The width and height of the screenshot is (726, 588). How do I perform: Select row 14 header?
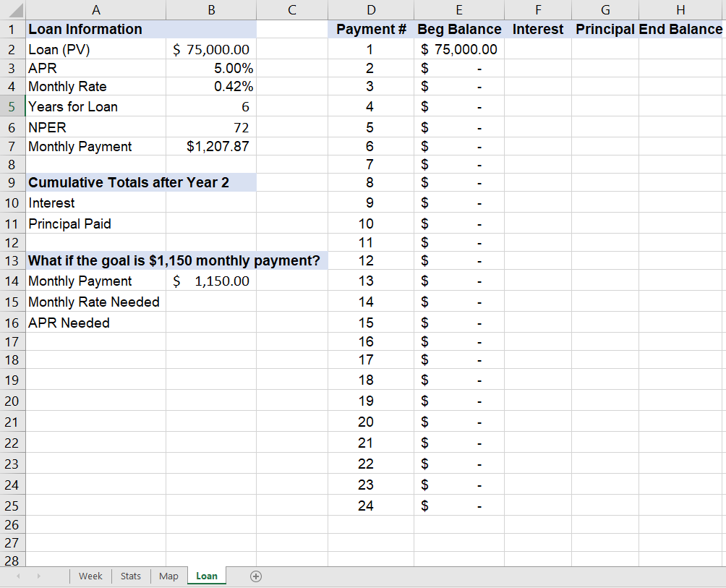click(x=12, y=281)
